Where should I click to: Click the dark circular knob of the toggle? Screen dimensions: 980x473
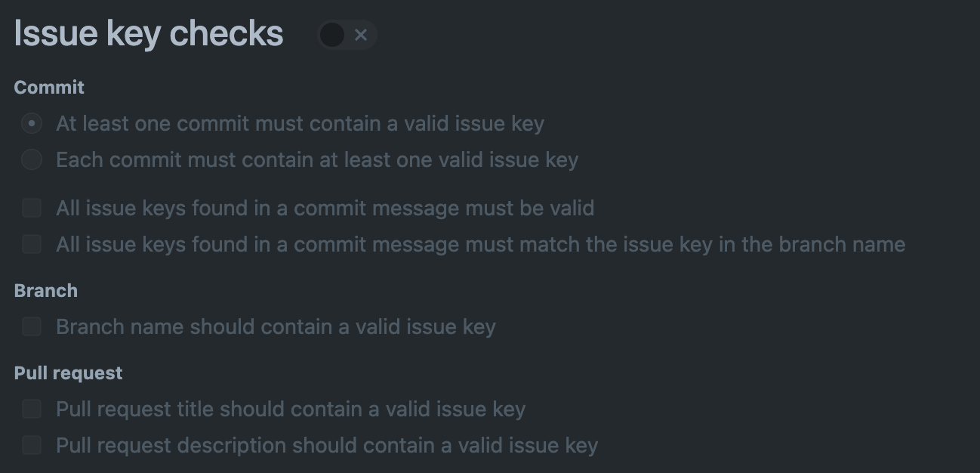pyautogui.click(x=333, y=35)
